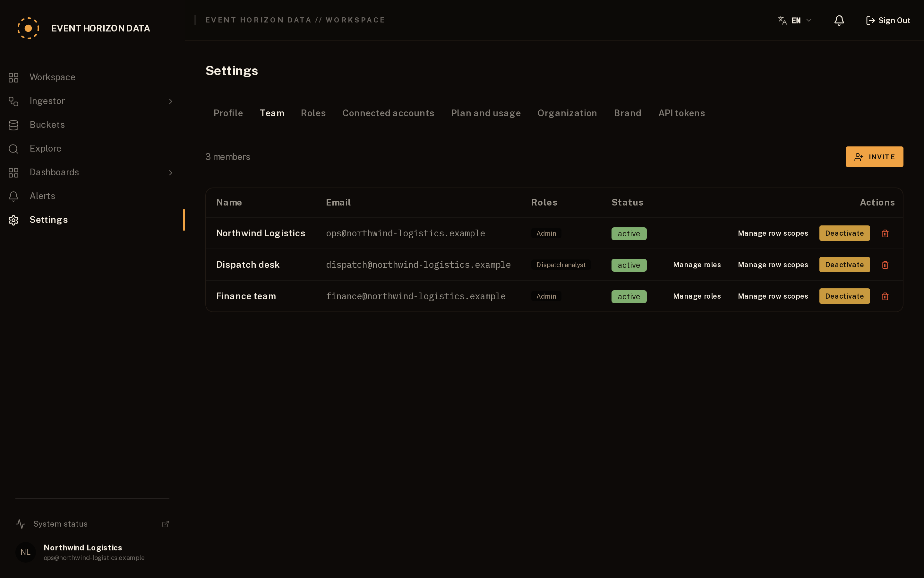
Task: Click the Dashboards grid icon
Action: [x=13, y=172]
